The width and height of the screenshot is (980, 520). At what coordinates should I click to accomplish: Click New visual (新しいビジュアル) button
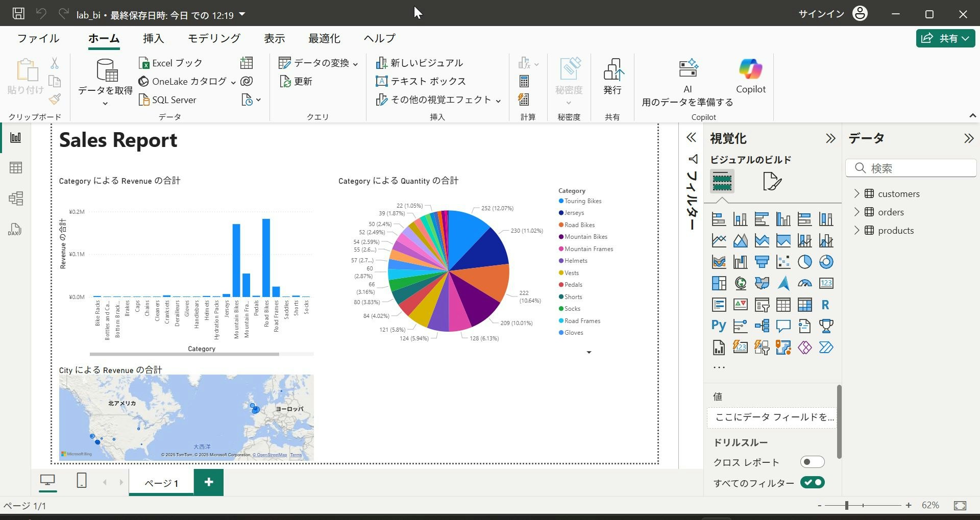coord(420,63)
